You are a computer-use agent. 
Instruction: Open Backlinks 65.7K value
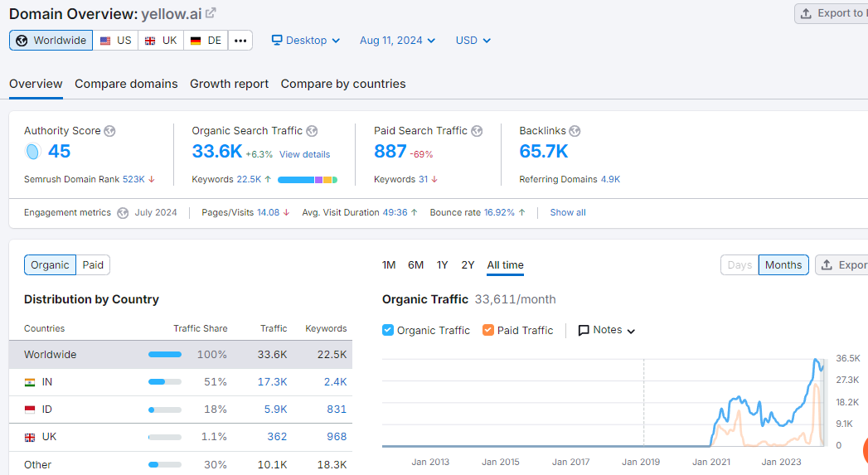point(543,151)
